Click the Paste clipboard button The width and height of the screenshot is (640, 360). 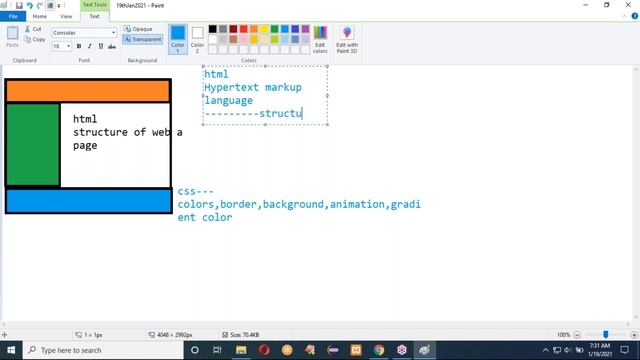12,37
